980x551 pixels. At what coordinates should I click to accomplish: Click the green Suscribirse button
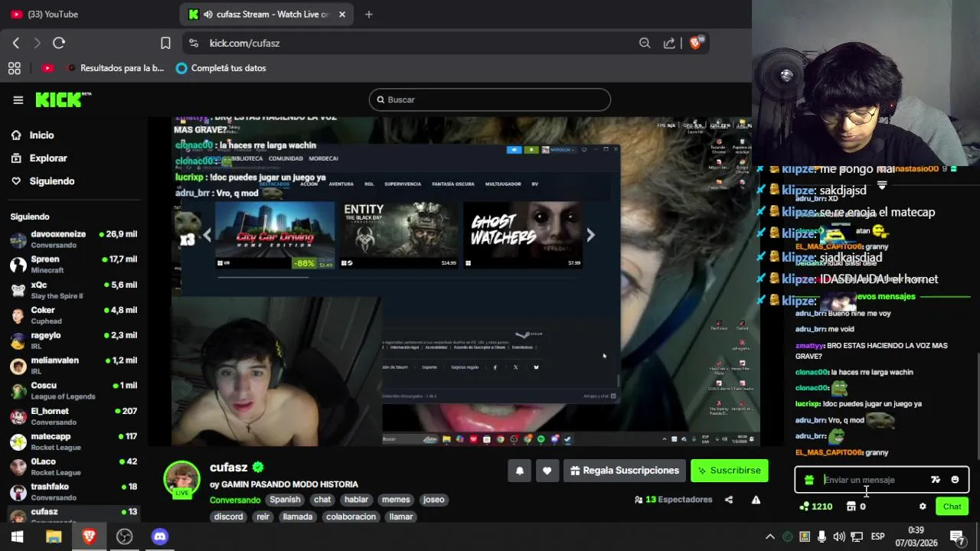[x=729, y=471]
